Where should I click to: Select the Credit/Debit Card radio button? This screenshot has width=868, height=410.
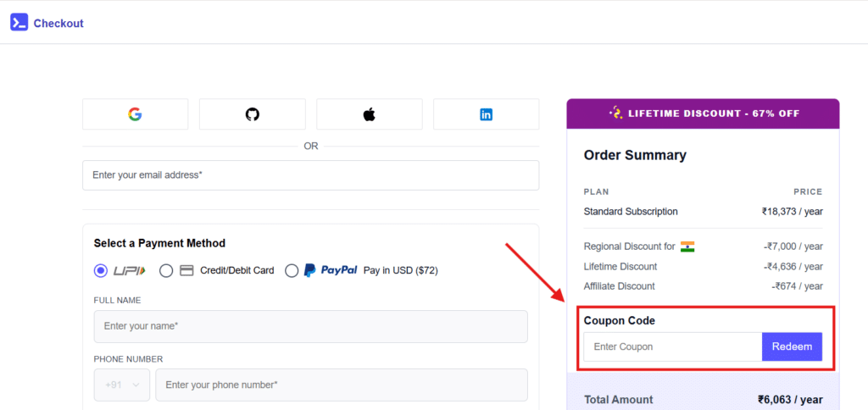click(x=166, y=270)
